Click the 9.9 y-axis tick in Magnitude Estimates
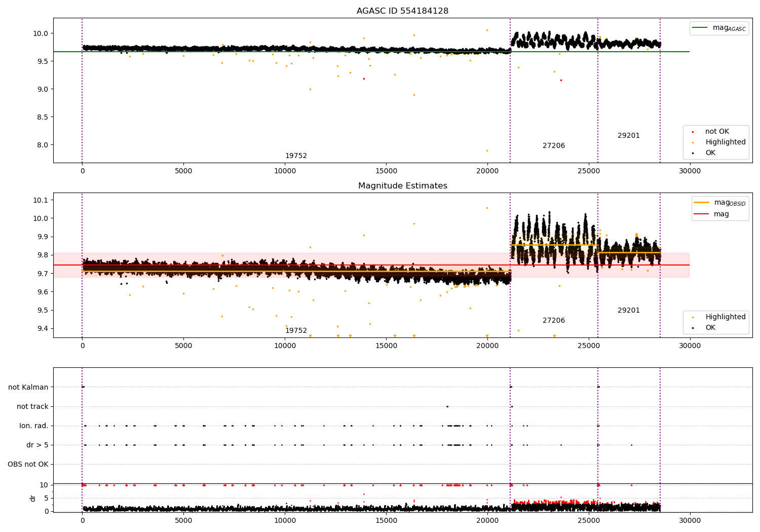 click(x=42, y=237)
